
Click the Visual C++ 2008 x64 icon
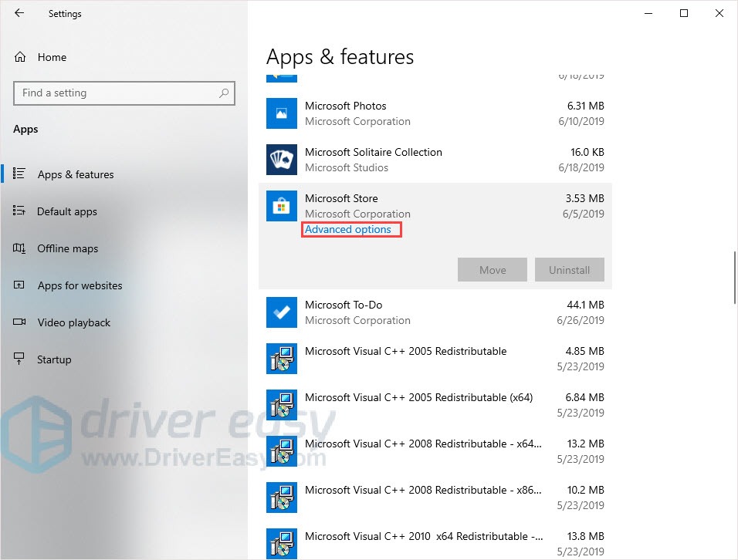coord(282,451)
